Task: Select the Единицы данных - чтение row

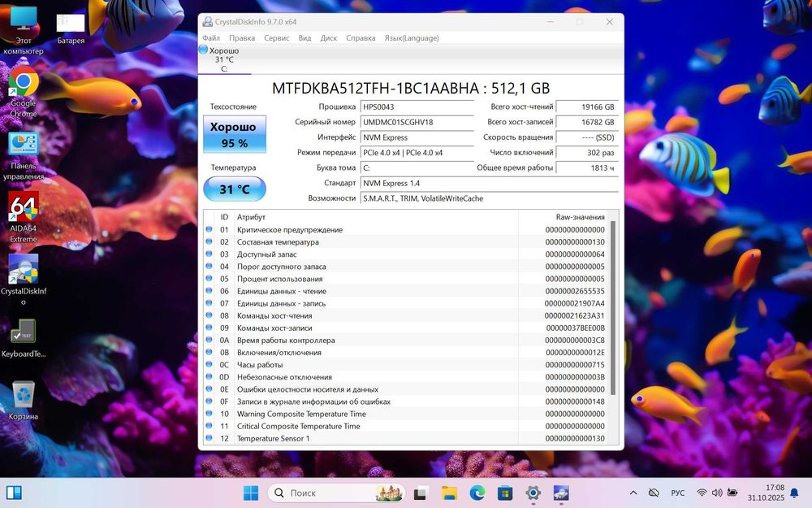Action: (x=407, y=291)
